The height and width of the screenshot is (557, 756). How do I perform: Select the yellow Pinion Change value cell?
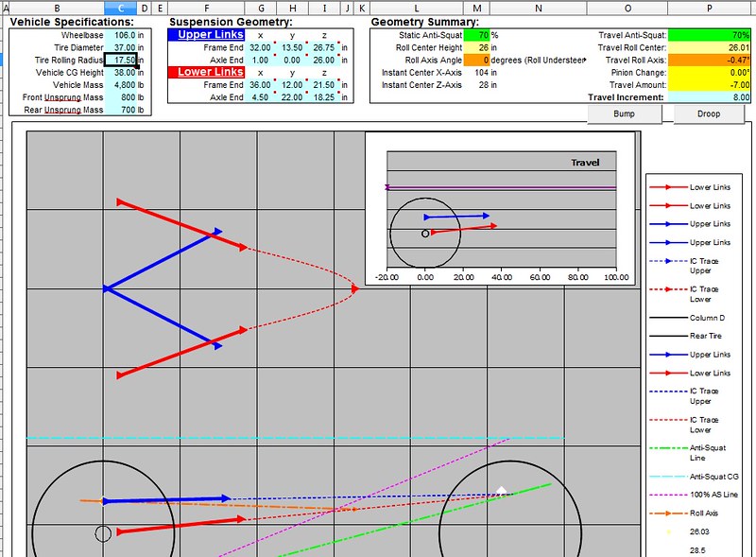[710, 73]
